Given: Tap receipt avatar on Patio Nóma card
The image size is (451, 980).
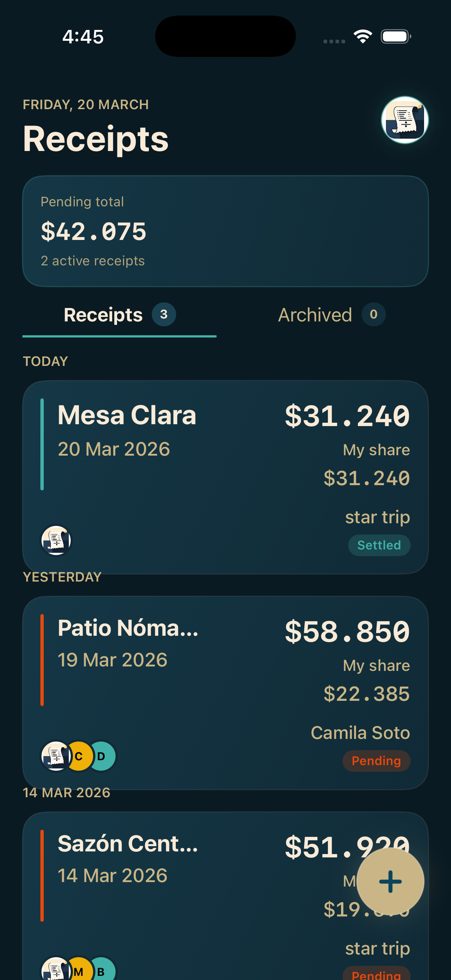Looking at the screenshot, I should pos(56,756).
